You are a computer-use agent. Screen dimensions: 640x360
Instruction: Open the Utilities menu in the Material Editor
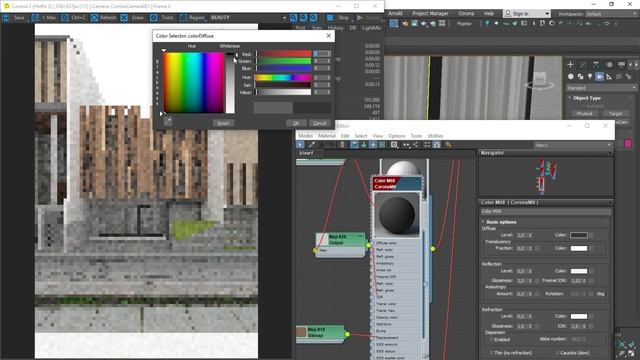coord(435,136)
